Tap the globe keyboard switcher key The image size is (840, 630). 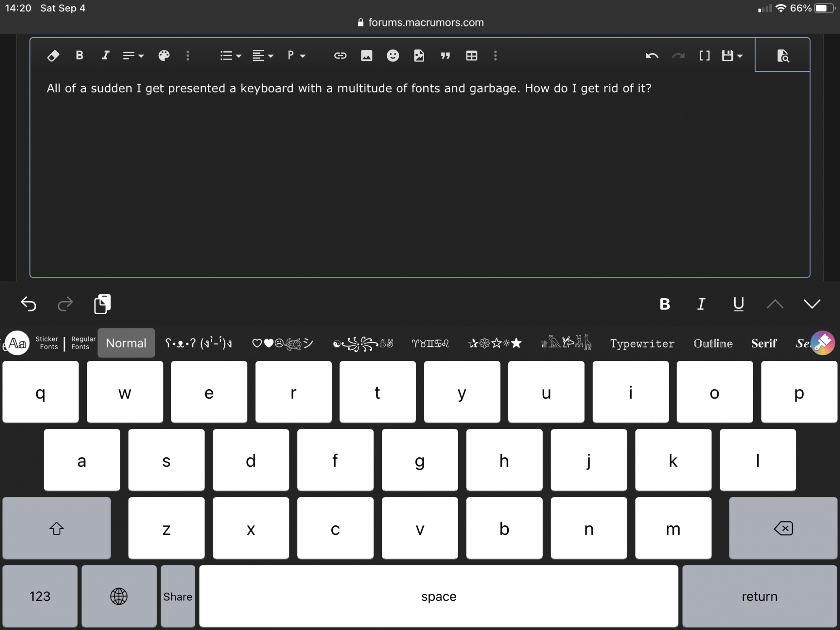(119, 596)
